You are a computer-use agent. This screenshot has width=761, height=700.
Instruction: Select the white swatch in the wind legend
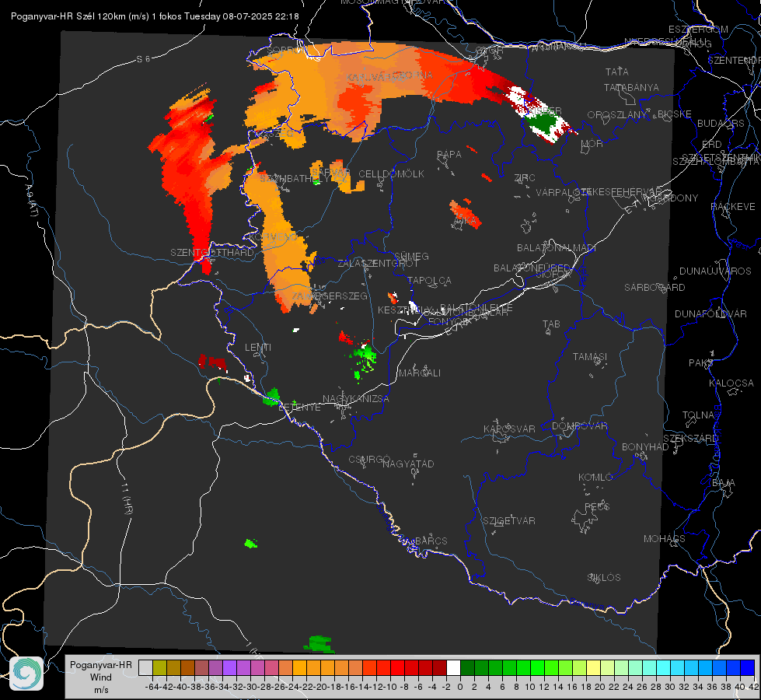coord(453,667)
